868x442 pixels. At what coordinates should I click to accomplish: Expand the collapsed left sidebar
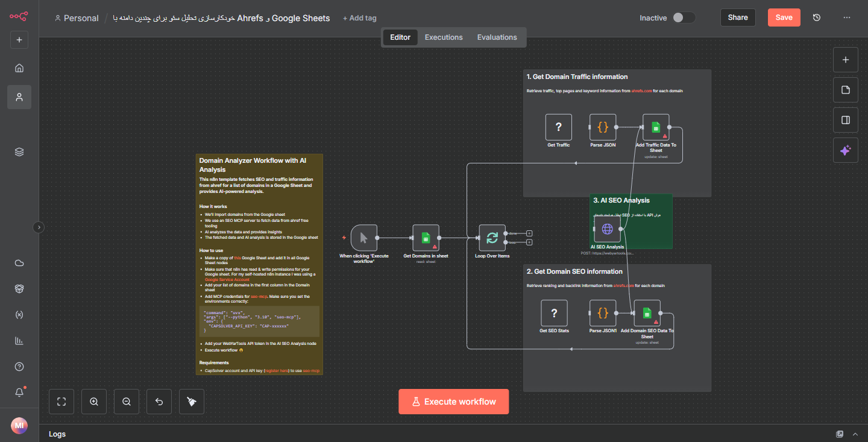[39, 227]
